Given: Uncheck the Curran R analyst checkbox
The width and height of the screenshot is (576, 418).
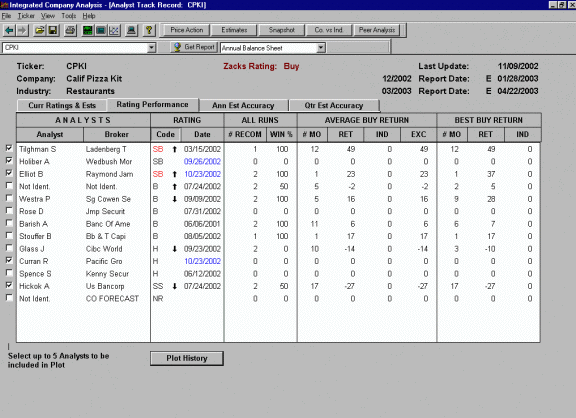Looking at the screenshot, I should pos(9,260).
